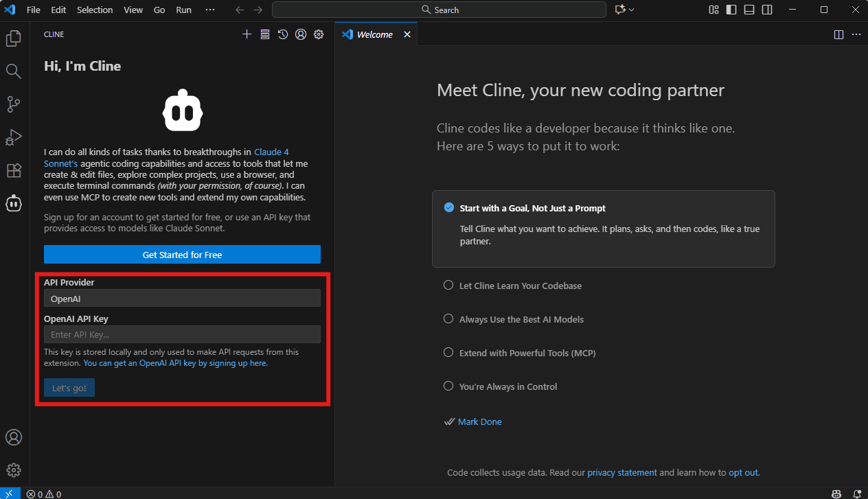
Task: Open the Copilot chat dropdown arrow
Action: pyautogui.click(x=632, y=10)
